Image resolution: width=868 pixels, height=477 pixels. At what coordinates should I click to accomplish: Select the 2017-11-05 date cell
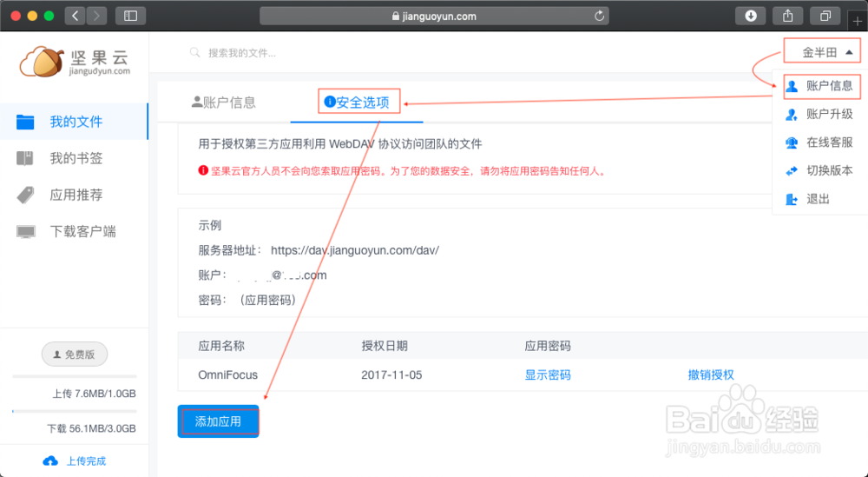point(392,375)
